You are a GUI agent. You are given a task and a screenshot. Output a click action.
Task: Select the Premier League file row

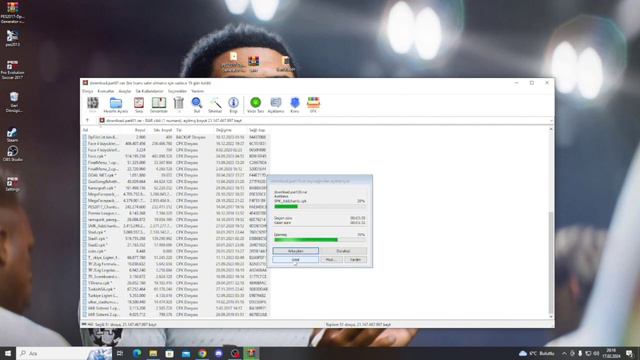tap(176, 213)
